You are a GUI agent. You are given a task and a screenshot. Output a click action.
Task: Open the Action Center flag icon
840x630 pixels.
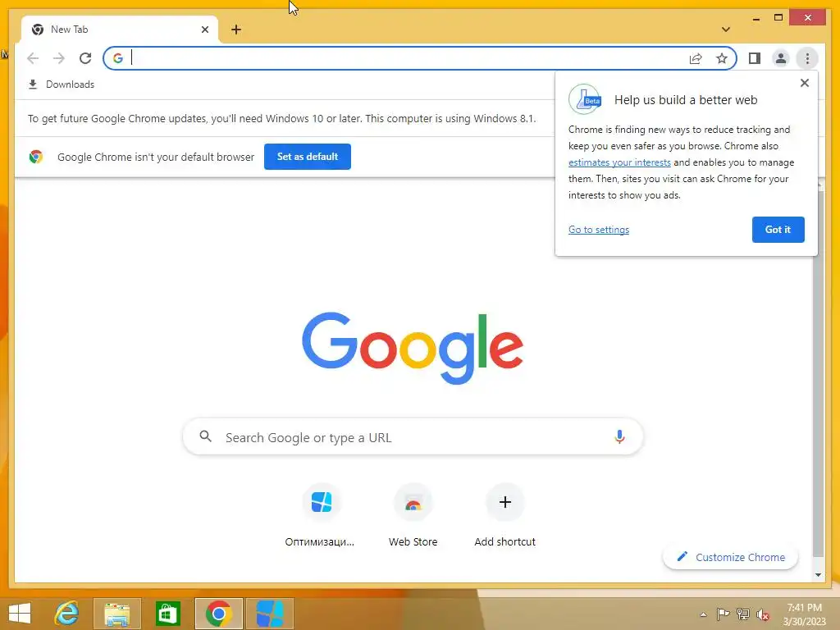tap(723, 614)
